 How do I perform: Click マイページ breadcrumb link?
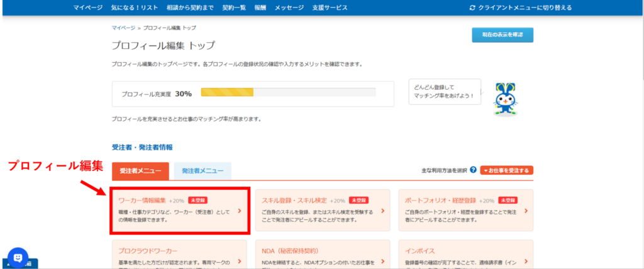point(123,28)
